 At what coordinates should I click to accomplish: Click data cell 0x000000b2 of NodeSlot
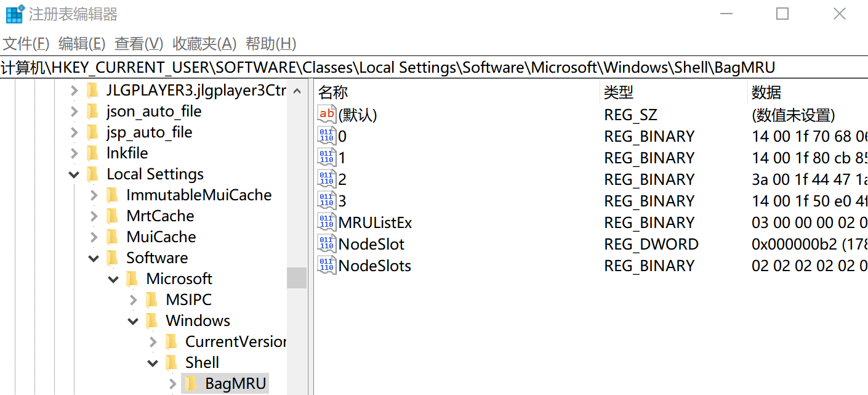coord(810,244)
